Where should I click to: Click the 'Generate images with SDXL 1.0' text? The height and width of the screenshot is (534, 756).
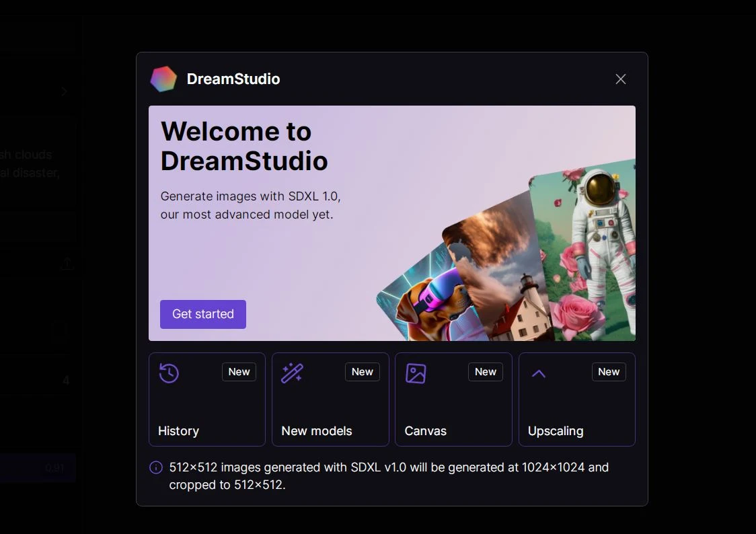click(x=250, y=196)
